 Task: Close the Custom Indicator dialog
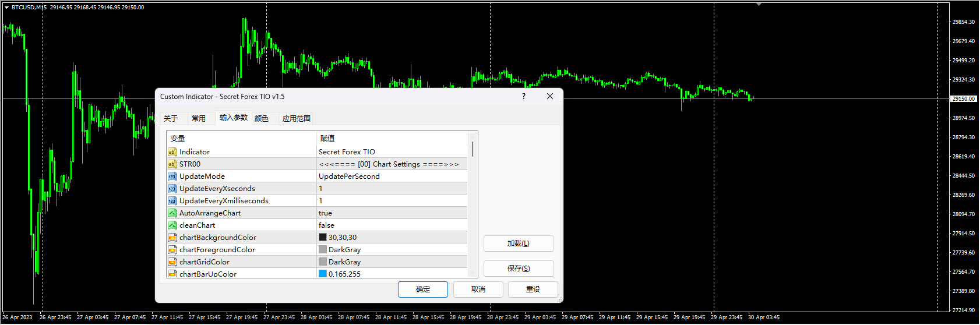550,97
